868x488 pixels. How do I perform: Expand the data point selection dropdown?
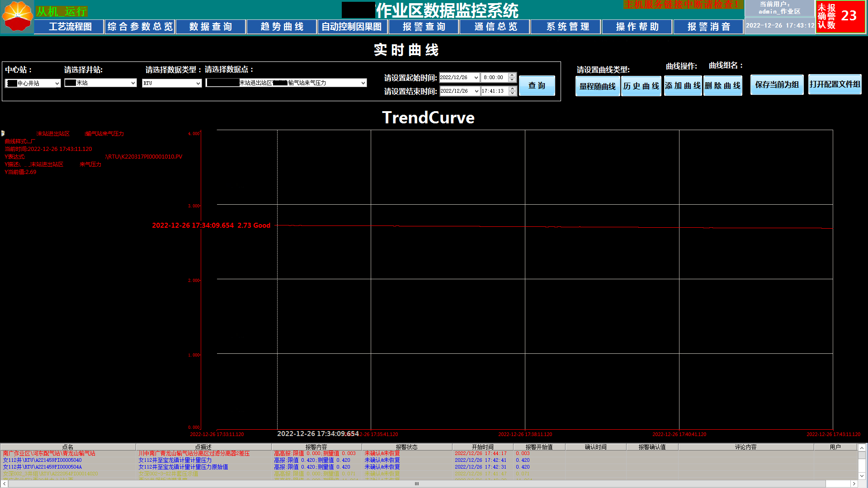click(363, 83)
